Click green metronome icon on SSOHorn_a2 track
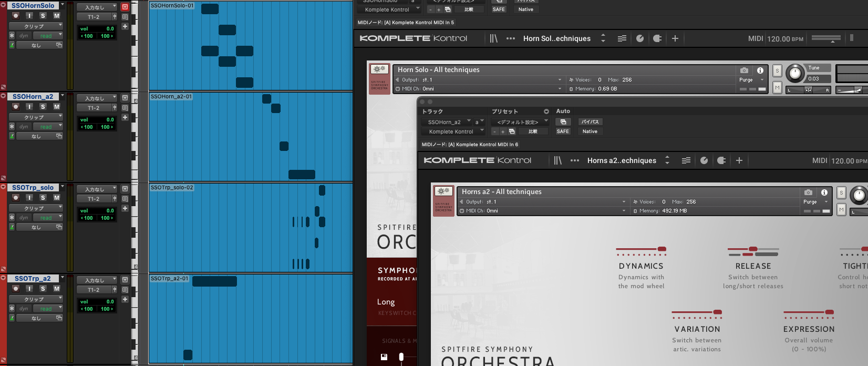This screenshot has width=868, height=366. pos(12,136)
